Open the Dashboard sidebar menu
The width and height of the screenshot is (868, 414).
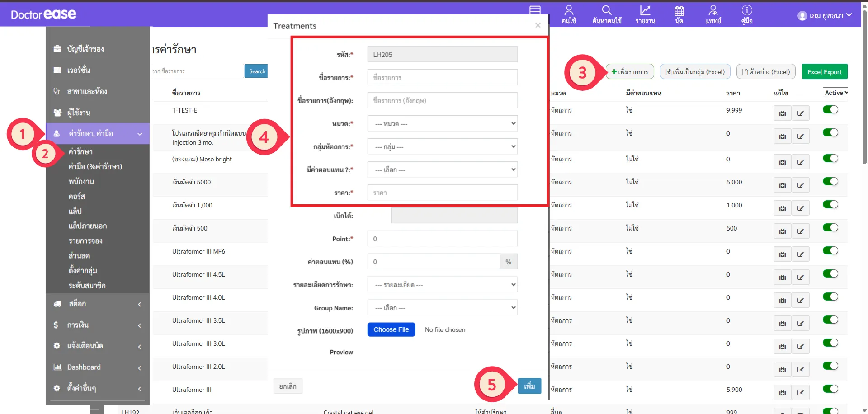pyautogui.click(x=84, y=367)
